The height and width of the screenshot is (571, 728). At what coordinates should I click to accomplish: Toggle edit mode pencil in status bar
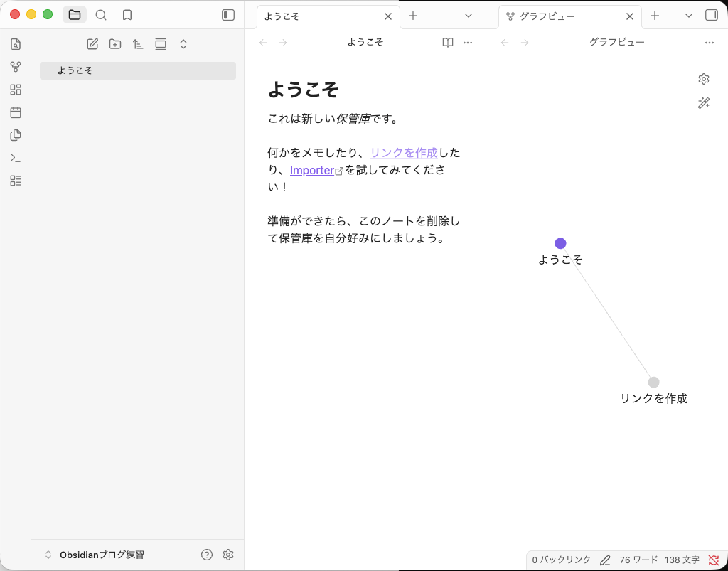pos(605,560)
